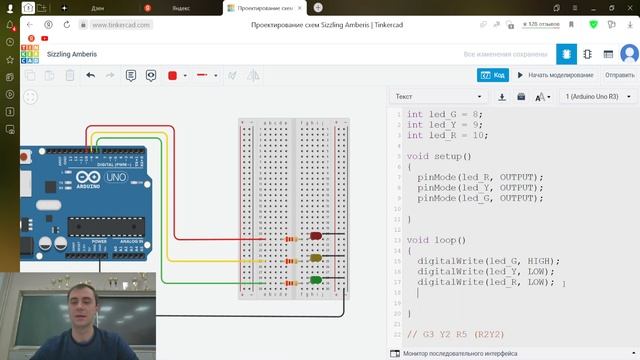Screen dimensions: 640x360
Task: Click code line 'int led_Y = 9;'
Action: point(444,125)
